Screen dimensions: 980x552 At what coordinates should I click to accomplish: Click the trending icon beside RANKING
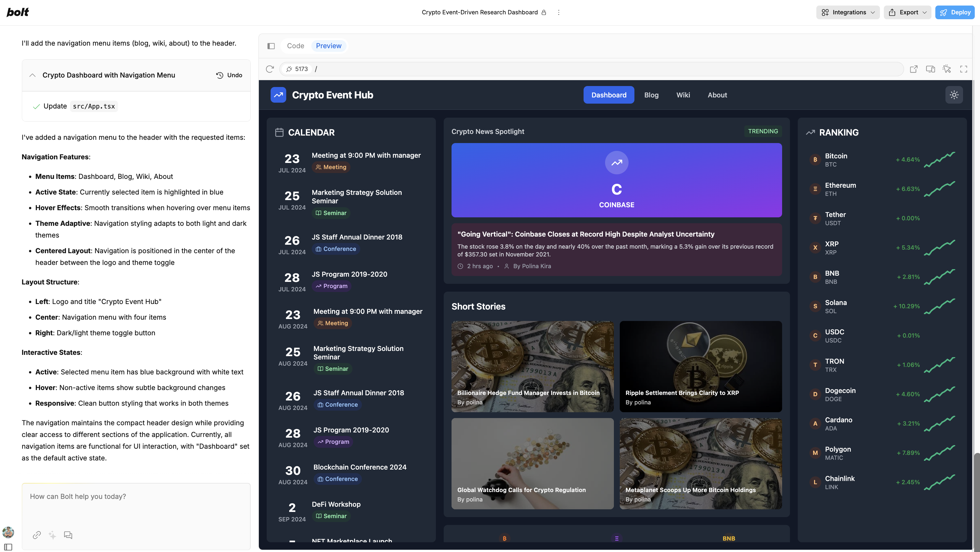pos(810,132)
